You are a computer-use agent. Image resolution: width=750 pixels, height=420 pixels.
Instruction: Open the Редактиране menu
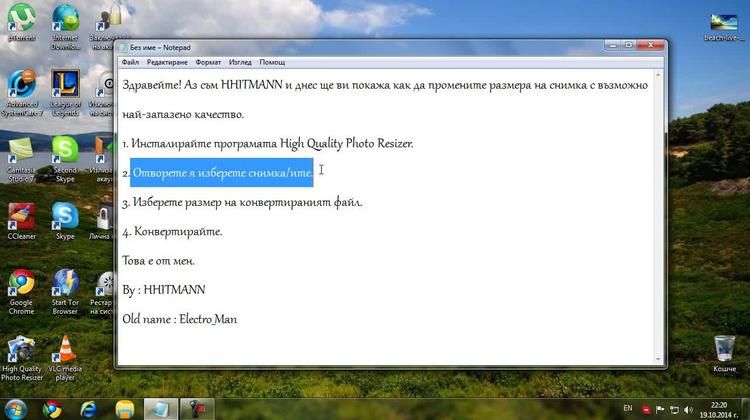click(167, 62)
